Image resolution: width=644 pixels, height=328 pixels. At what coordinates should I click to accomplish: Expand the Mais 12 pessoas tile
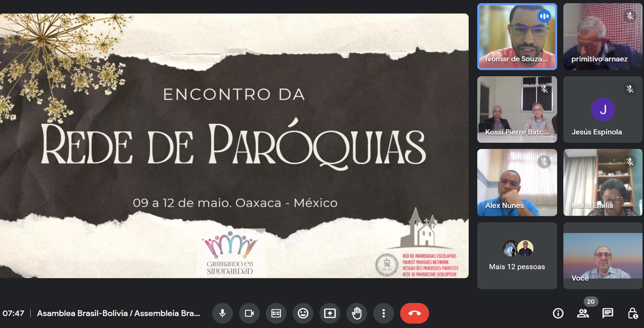click(517, 256)
